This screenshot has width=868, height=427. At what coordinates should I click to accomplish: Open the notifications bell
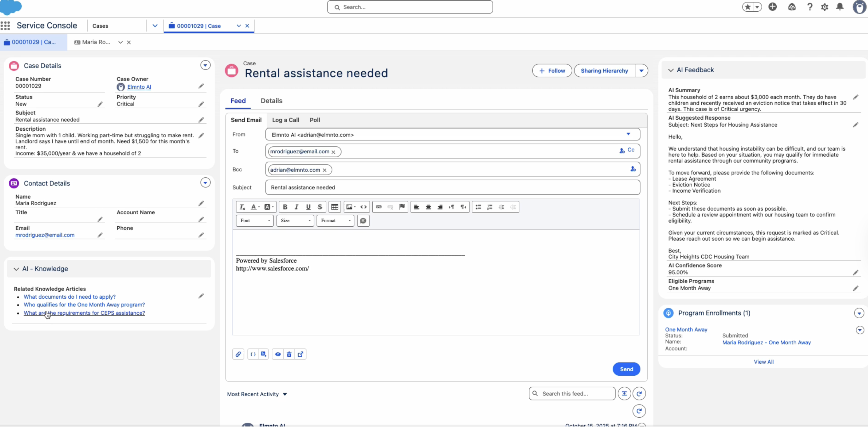840,7
